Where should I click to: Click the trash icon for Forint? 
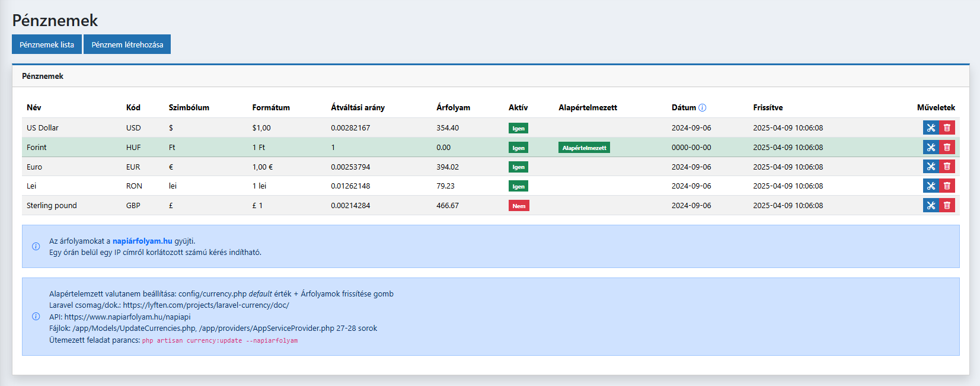tap(947, 148)
